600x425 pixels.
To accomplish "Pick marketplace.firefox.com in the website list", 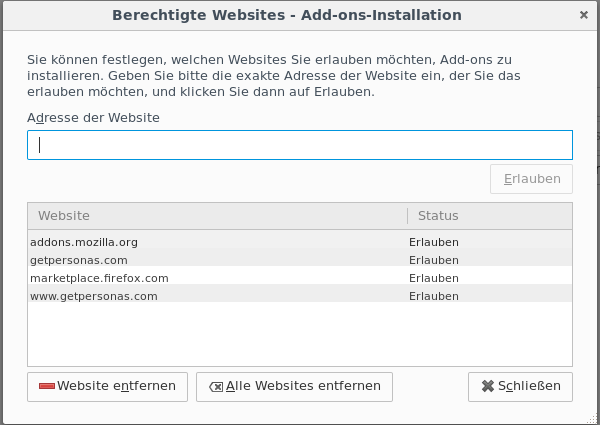I will click(99, 278).
